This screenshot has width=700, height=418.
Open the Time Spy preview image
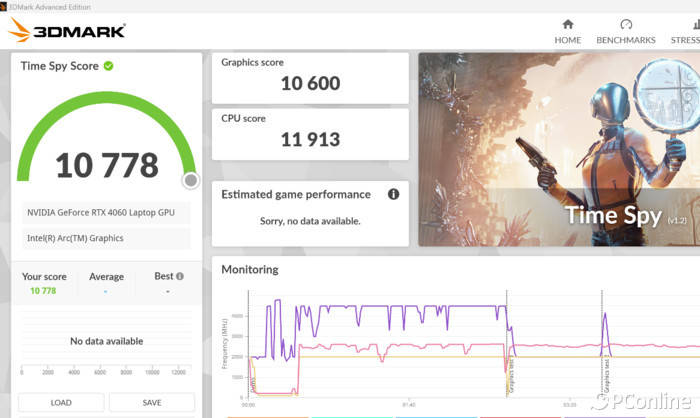[x=558, y=149]
